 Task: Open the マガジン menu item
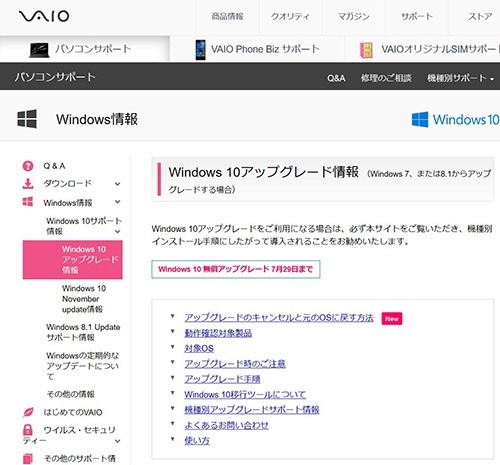point(354,16)
